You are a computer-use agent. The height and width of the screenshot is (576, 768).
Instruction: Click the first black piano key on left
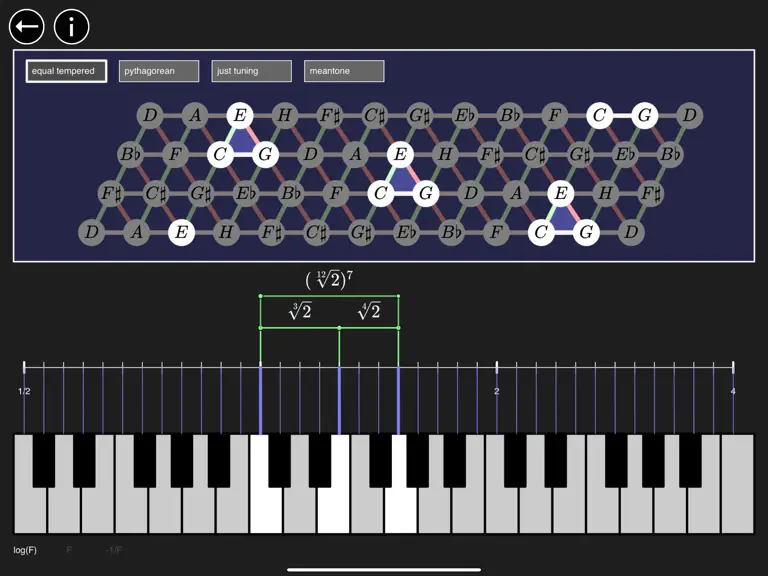[x=44, y=460]
